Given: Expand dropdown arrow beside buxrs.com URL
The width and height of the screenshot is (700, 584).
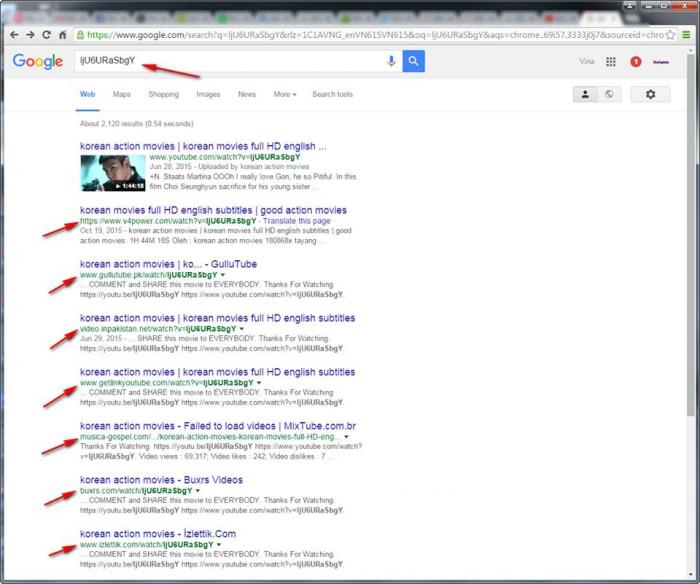Looking at the screenshot, I should 198,491.
